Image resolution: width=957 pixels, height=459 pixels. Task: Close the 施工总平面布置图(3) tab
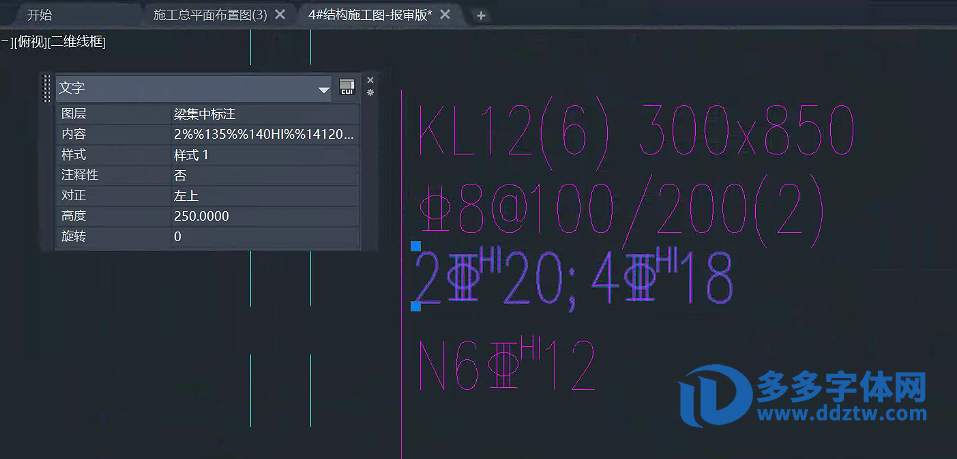point(280,15)
